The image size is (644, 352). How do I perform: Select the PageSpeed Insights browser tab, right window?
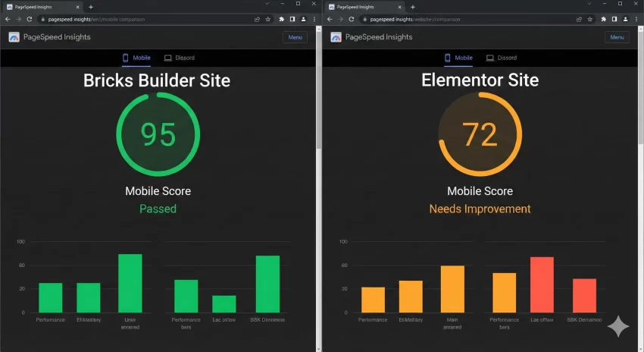coord(365,7)
